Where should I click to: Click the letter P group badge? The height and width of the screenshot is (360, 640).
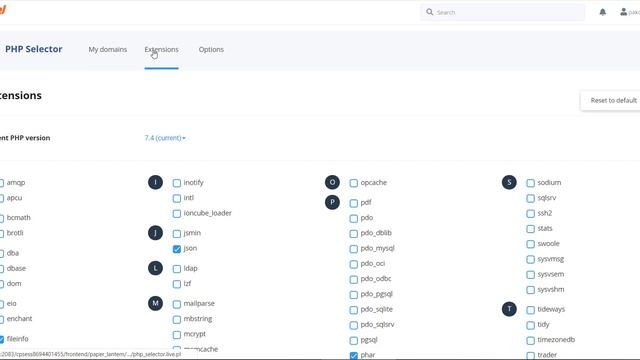(332, 202)
